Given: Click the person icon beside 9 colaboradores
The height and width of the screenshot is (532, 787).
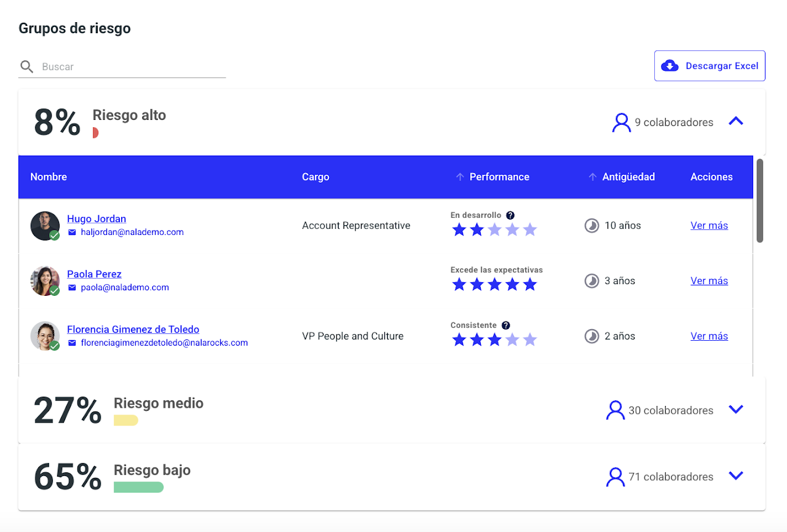Looking at the screenshot, I should [x=622, y=122].
